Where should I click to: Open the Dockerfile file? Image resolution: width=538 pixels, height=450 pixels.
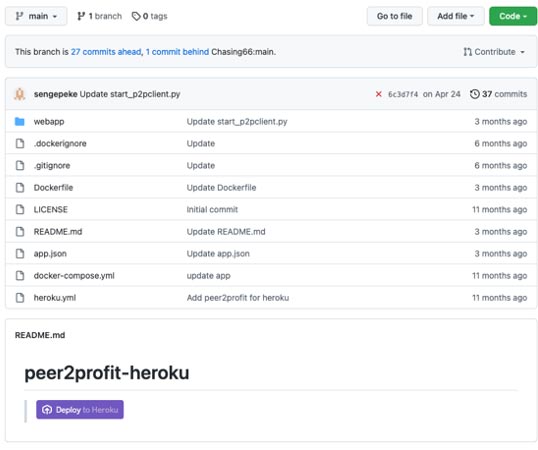pyautogui.click(x=53, y=187)
